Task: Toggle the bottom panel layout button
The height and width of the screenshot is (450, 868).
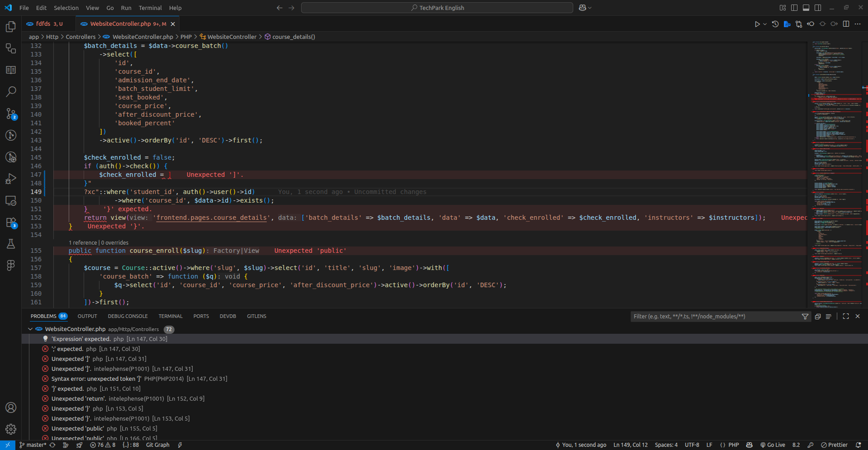Action: (806, 8)
